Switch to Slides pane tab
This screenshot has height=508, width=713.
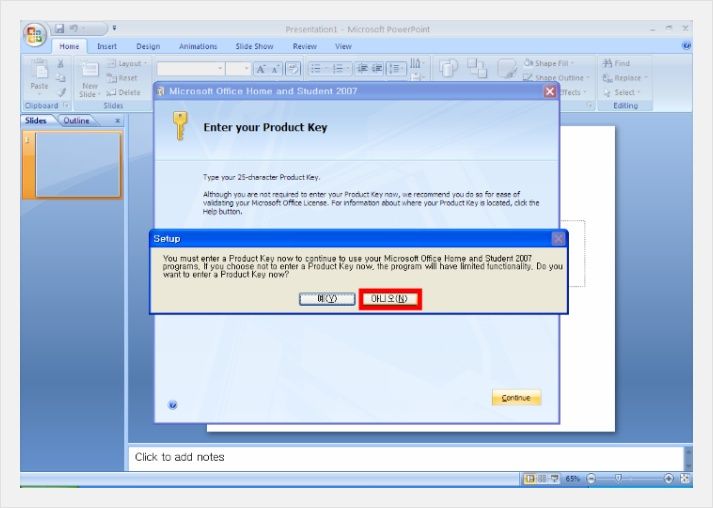[36, 121]
